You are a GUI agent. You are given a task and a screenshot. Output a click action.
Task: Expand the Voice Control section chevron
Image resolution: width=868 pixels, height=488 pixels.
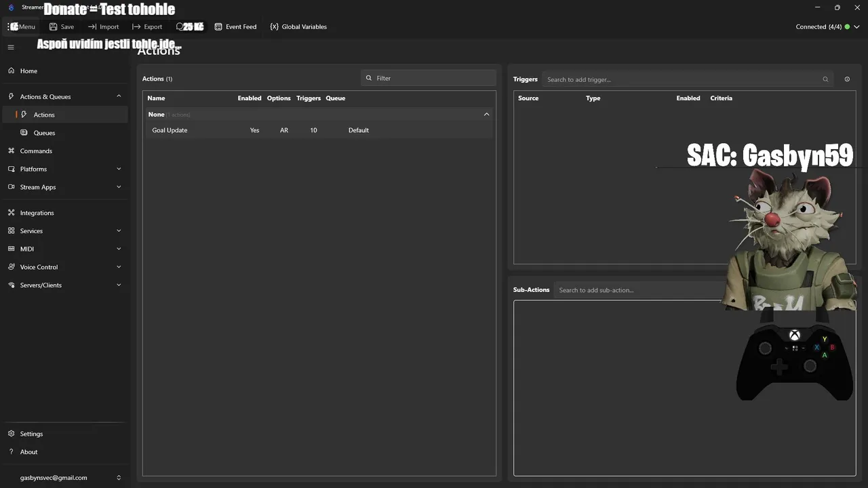[119, 267]
